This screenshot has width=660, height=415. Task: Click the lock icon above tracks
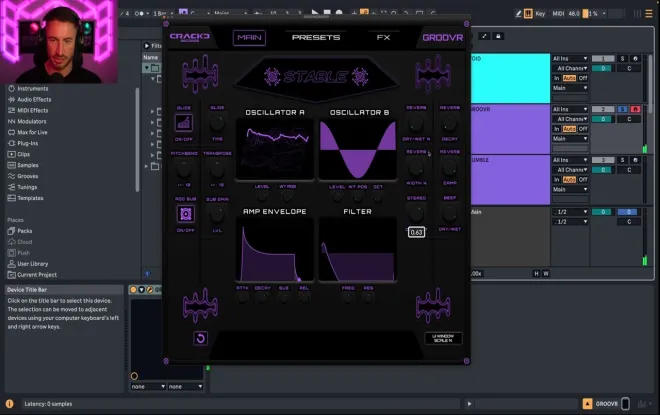(498, 36)
